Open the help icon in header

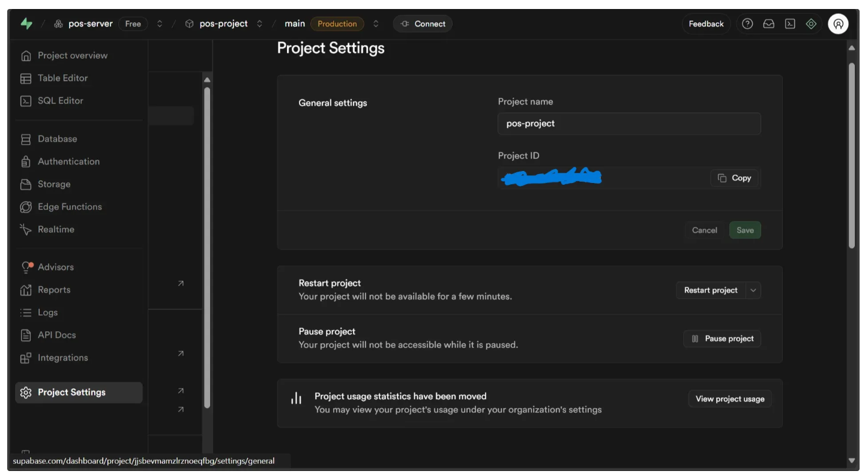(x=747, y=24)
